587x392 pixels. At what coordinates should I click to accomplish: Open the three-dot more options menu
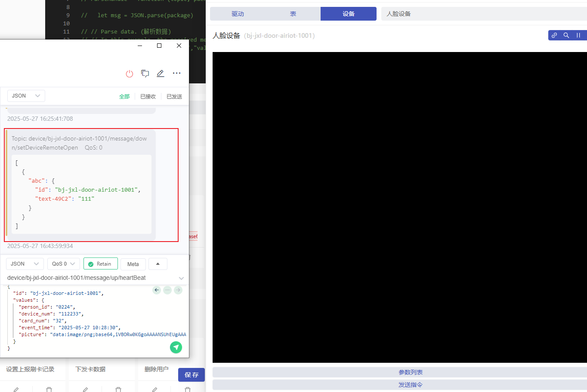(176, 73)
